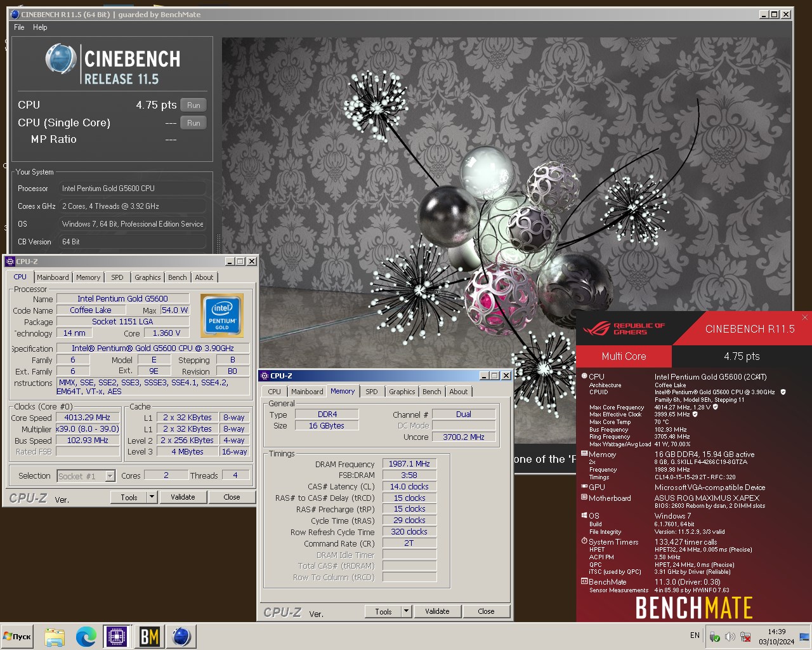Click the taskbar clock showing 14:39
Viewport: 812px width, 650px height.
pos(776,637)
